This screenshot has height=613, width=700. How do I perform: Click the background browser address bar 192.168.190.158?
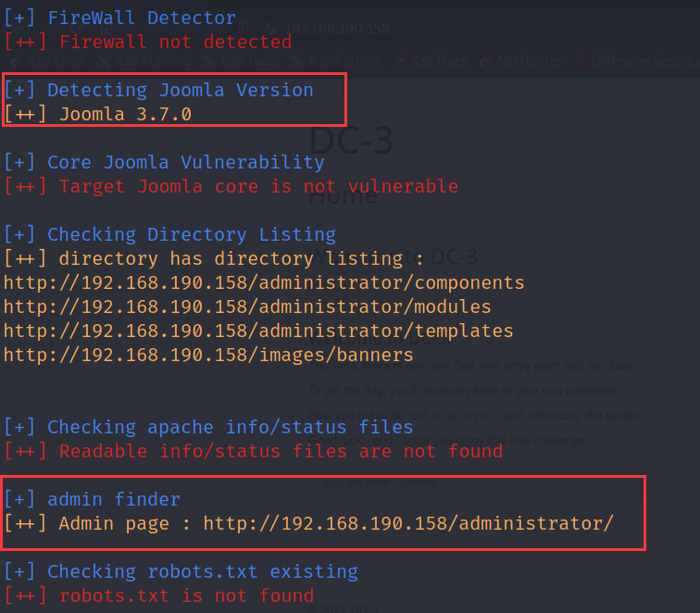pos(337,29)
